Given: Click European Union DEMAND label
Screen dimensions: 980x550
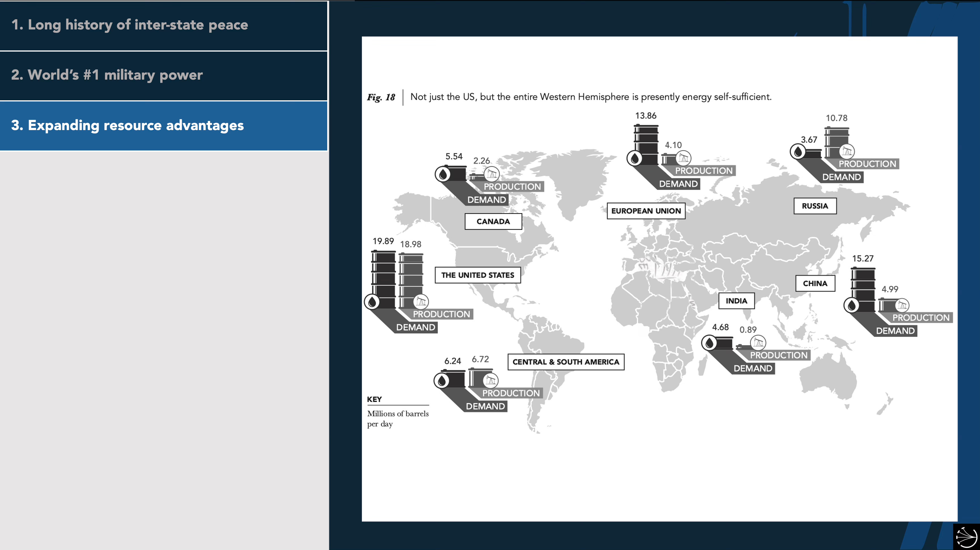Looking at the screenshot, I should 678,184.
